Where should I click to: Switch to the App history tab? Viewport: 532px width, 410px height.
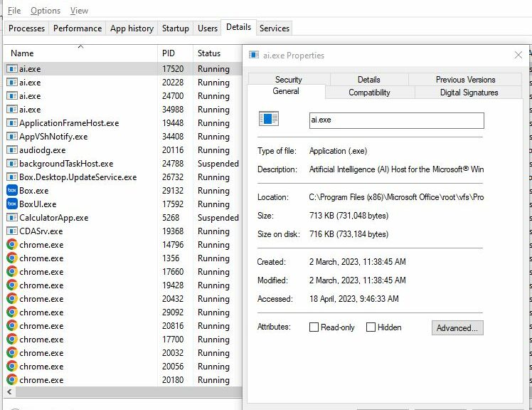tap(132, 28)
